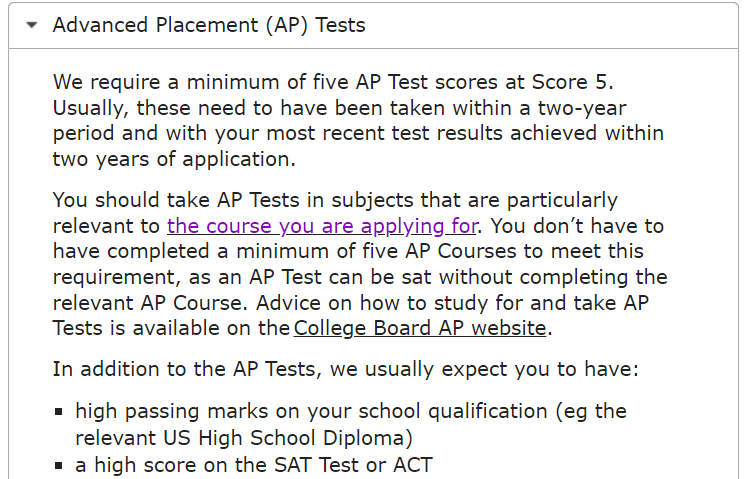Click the Advanced Placement (AP) Tests heading
Screen dimensions: 747x479
coord(209,25)
